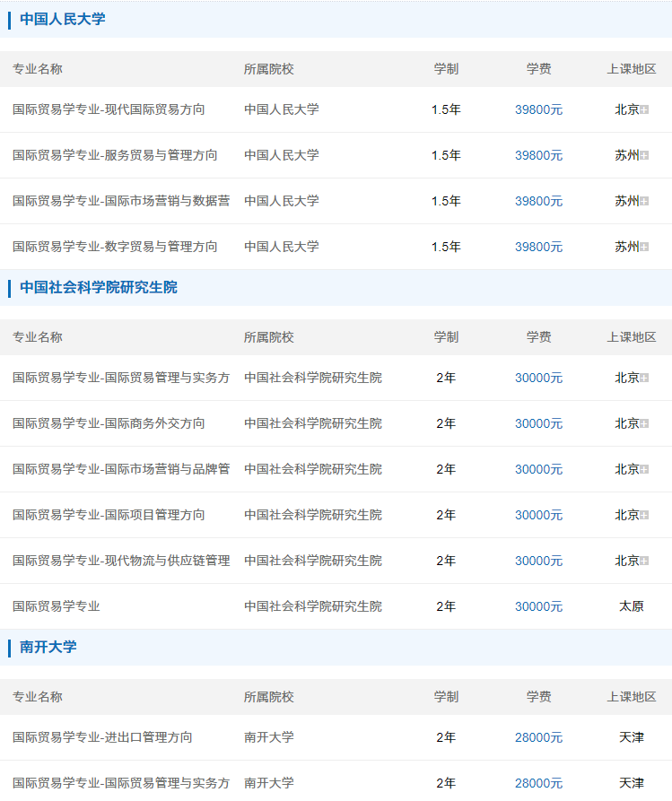
Task: Open 30000元 tuition for 国际项目管理方向
Action: tap(538, 515)
